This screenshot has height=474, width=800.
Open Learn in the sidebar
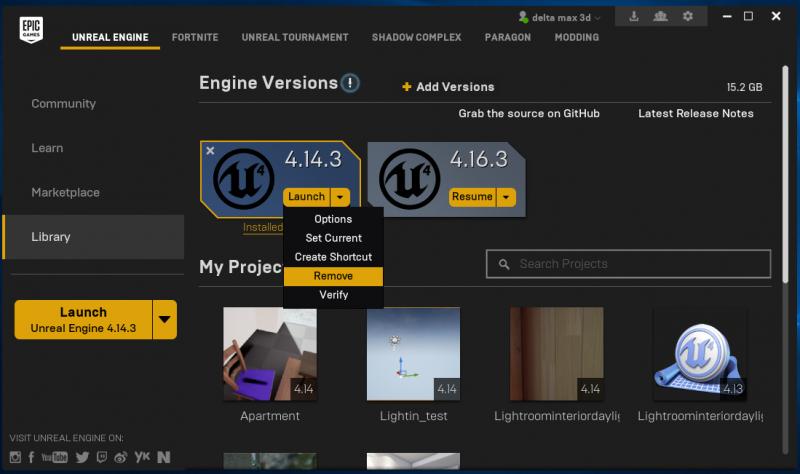click(x=47, y=148)
